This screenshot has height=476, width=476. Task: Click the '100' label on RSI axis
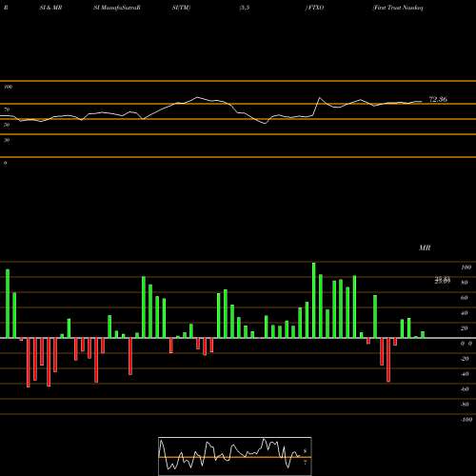click(x=9, y=87)
